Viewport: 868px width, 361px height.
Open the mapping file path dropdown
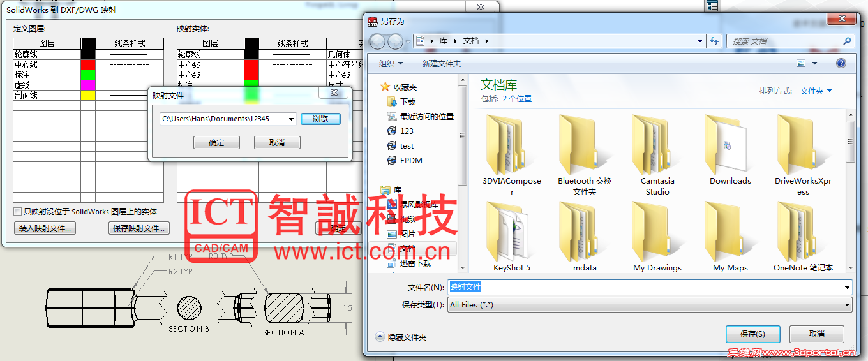pos(292,119)
